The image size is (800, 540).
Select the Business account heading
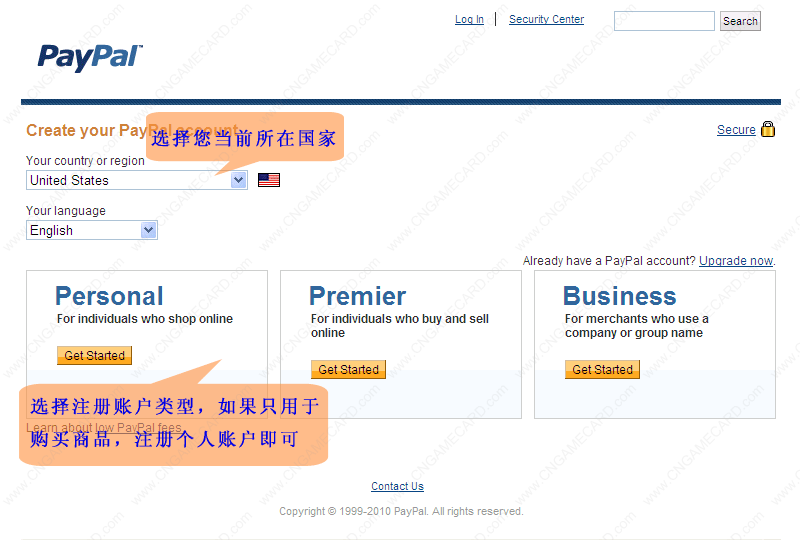619,296
